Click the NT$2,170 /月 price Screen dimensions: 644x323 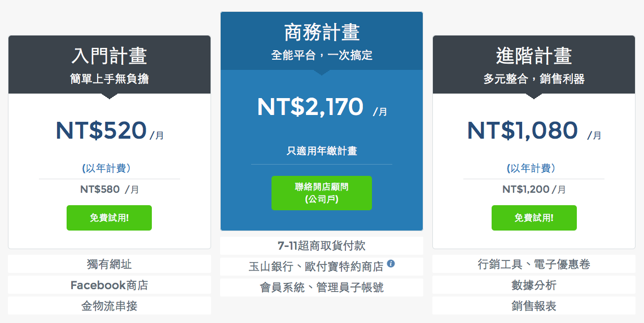pos(322,107)
